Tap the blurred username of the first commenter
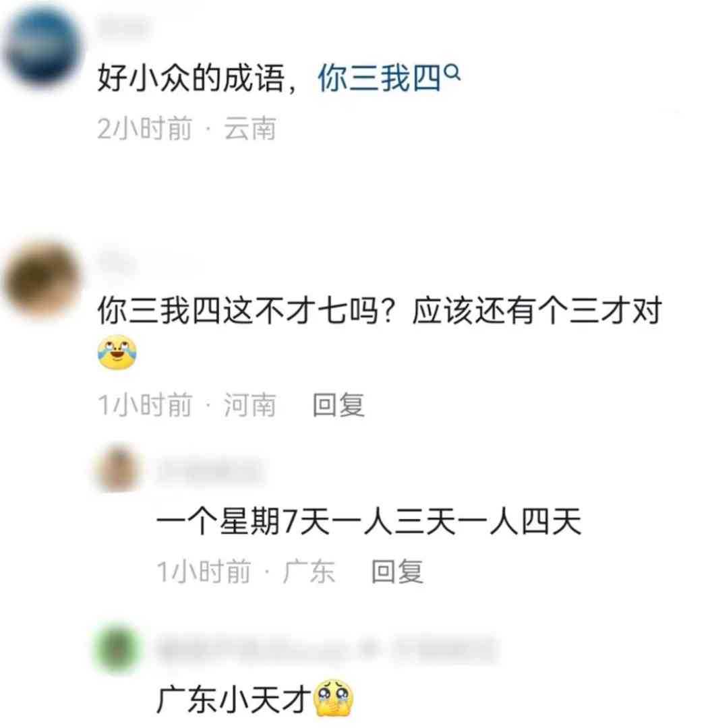The height and width of the screenshot is (728, 708). pyautogui.click(x=123, y=28)
